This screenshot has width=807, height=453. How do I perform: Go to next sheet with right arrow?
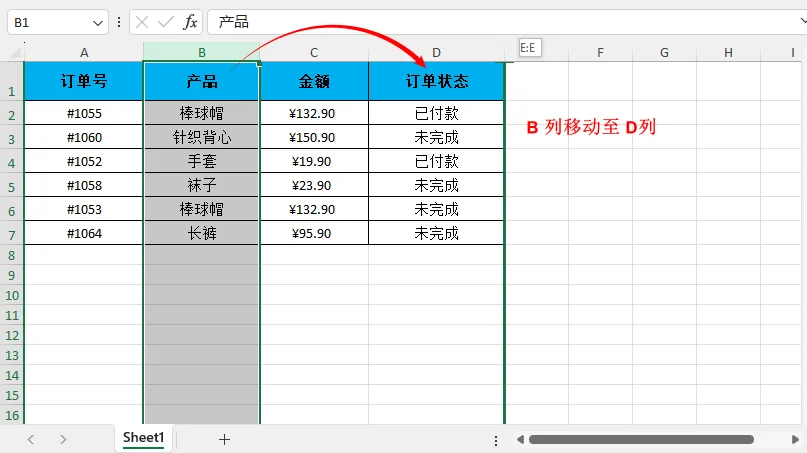63,439
